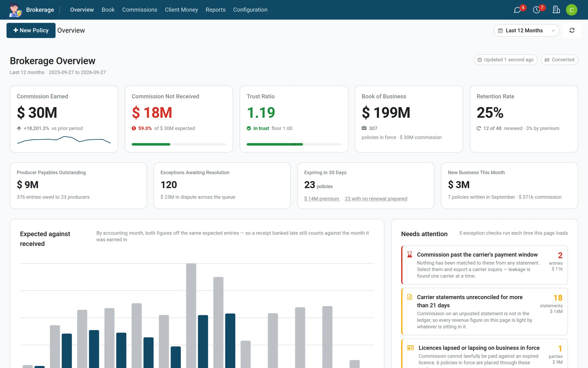Open the Client Money menu

(x=181, y=10)
